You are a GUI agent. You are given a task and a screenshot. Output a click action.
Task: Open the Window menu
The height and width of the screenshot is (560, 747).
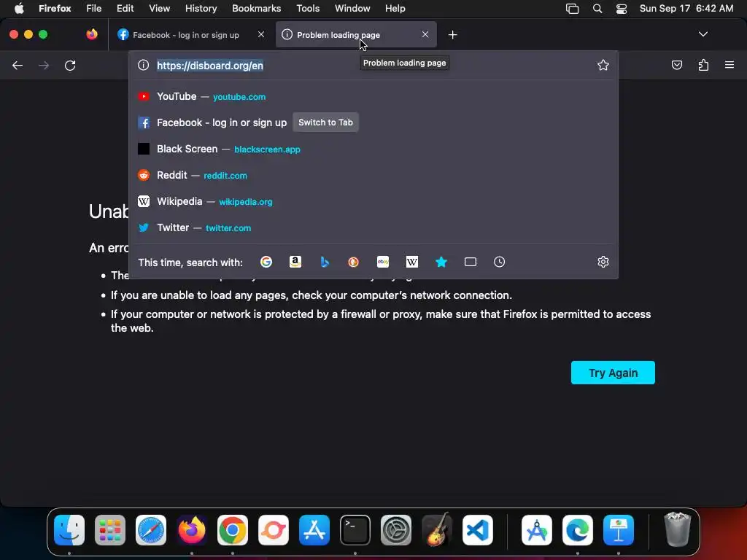(x=352, y=9)
